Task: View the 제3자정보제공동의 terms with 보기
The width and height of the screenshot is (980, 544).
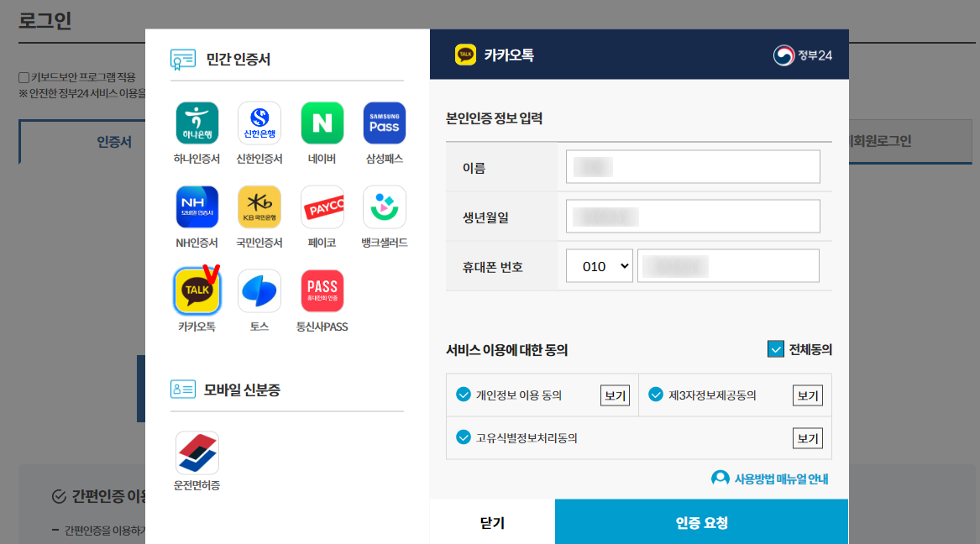Action: [x=808, y=395]
